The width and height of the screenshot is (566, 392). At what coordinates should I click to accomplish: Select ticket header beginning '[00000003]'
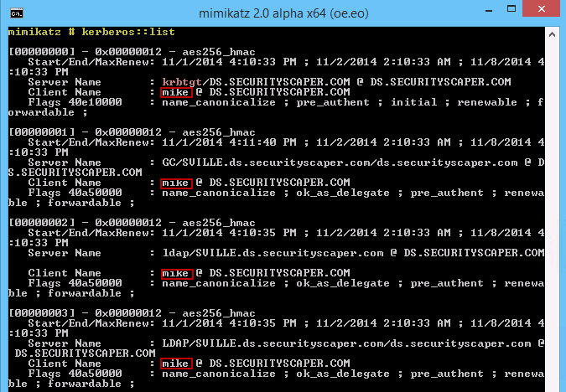pos(132,313)
